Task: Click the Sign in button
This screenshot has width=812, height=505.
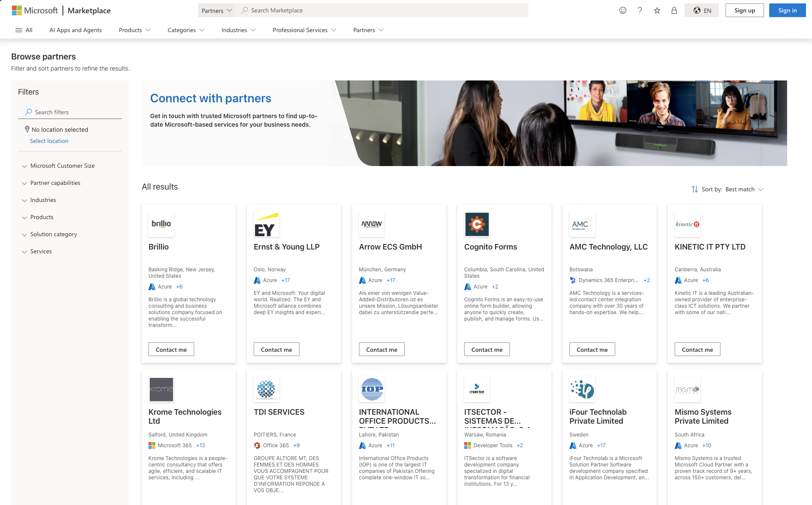Action: click(787, 10)
